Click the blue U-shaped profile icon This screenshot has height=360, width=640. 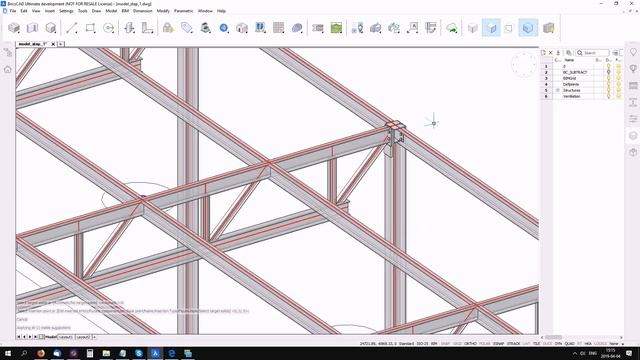tap(260, 28)
